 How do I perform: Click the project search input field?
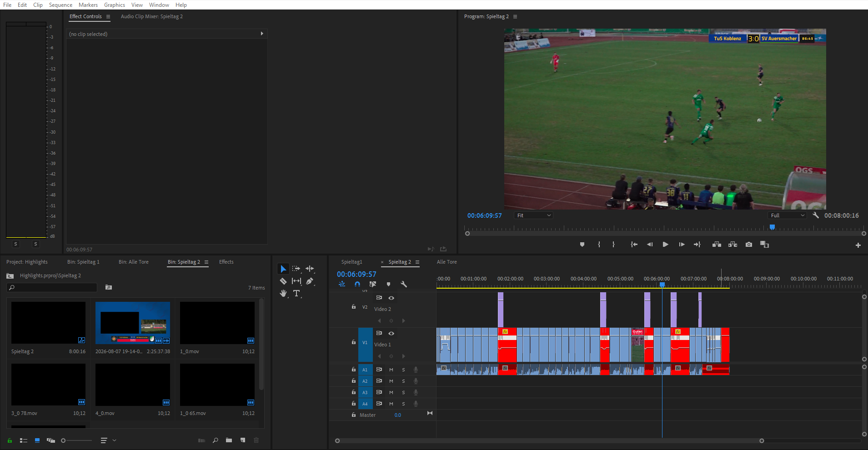pyautogui.click(x=52, y=287)
